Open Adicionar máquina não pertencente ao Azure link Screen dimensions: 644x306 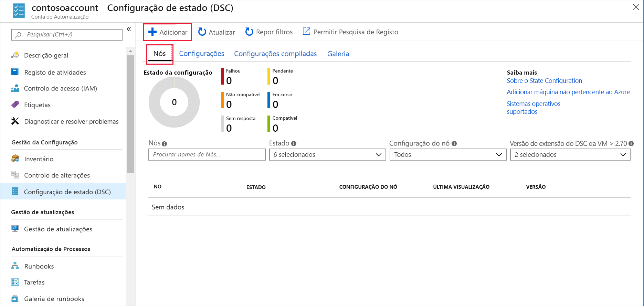coord(568,92)
